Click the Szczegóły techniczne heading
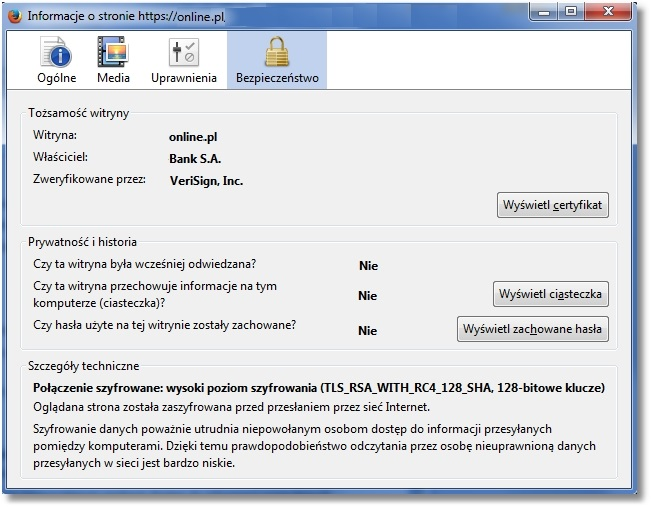Screen dimensions: 651x508 pyautogui.click(x=84, y=366)
